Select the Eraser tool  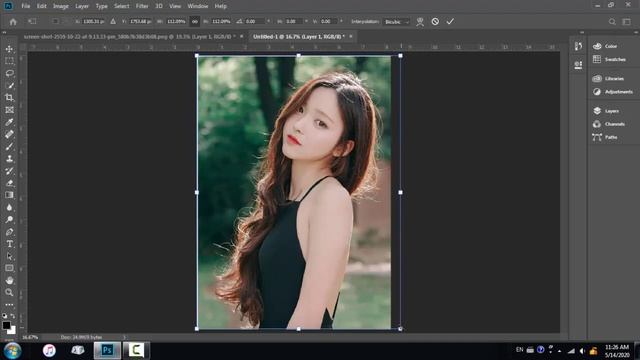click(9, 183)
